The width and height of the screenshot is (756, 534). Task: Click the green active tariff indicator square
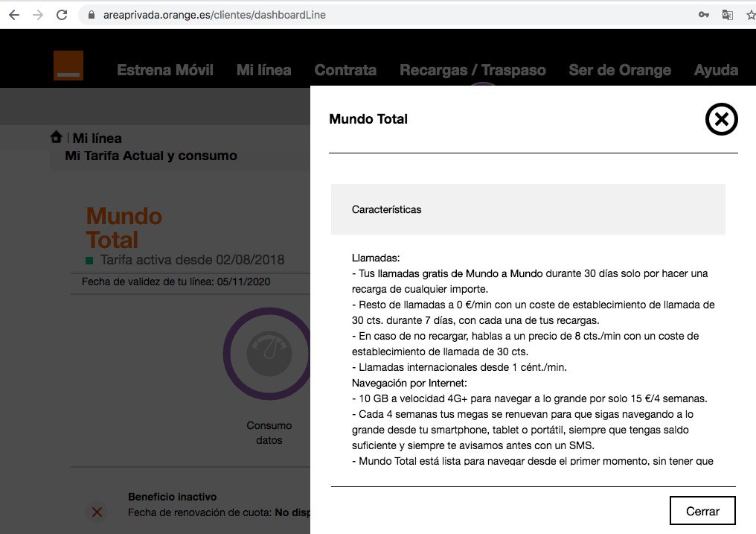[89, 261]
